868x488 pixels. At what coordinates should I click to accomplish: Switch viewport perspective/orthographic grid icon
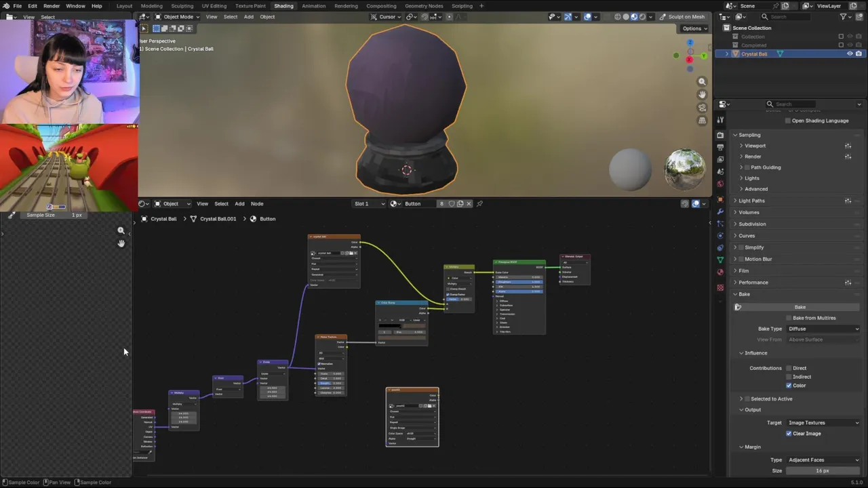pos(703,120)
